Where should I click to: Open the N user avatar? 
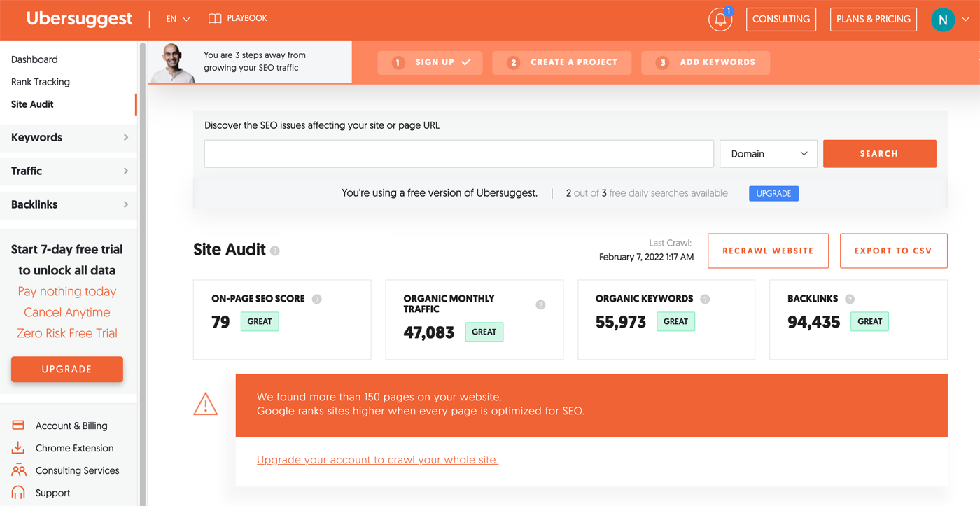943,20
